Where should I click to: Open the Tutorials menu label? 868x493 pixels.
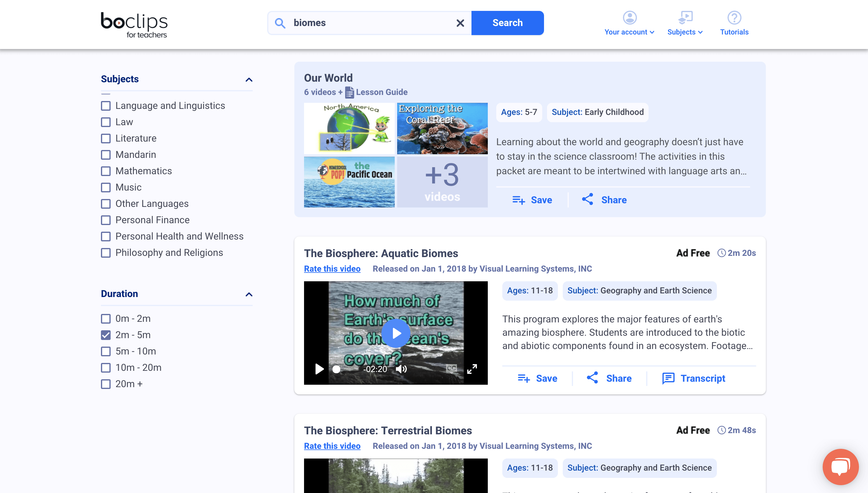[x=734, y=32]
